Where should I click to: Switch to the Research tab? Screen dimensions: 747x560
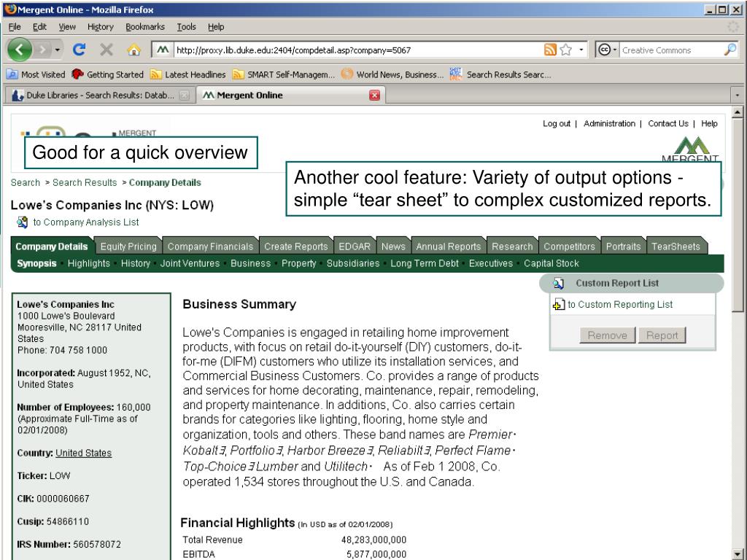(512, 246)
